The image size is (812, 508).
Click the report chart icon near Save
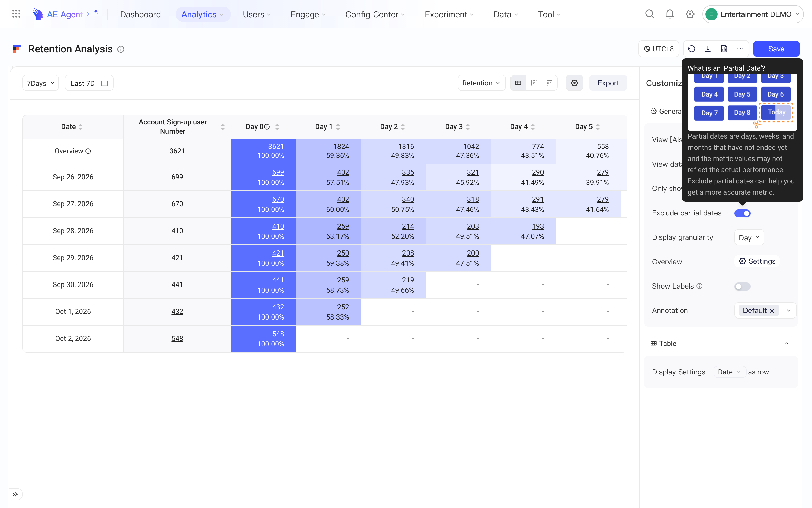(724, 49)
